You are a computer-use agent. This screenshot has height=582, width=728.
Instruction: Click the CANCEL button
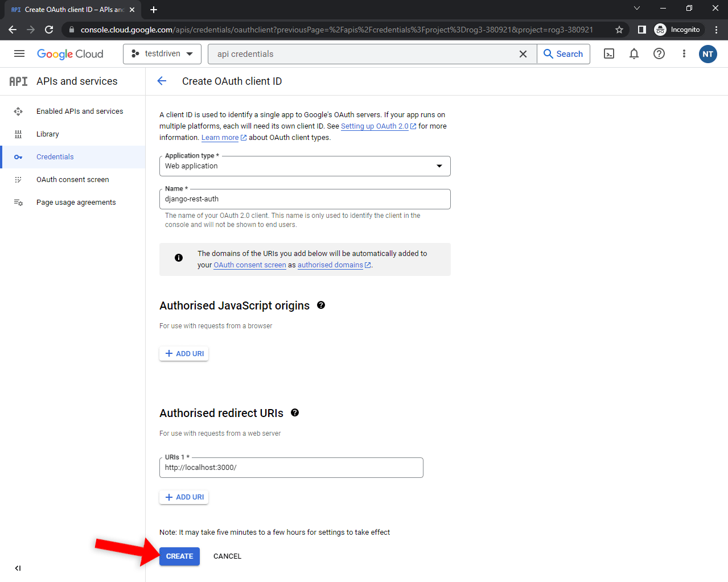(x=227, y=556)
